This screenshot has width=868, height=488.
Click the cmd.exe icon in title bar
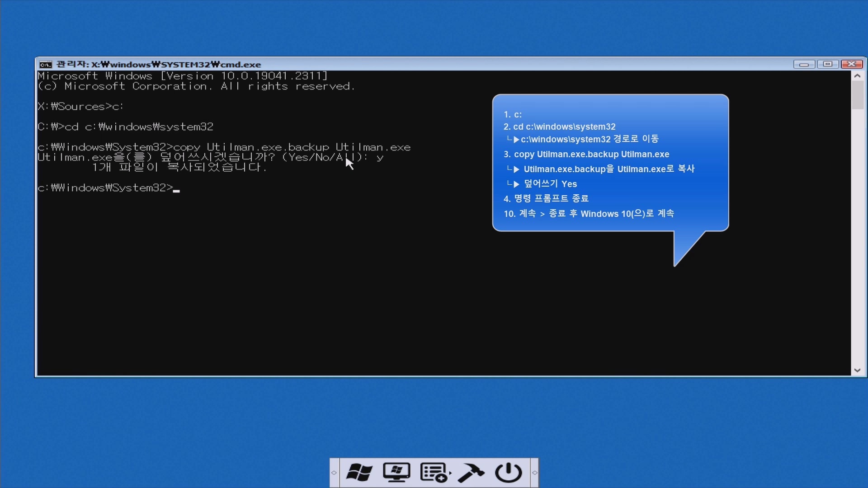pyautogui.click(x=45, y=65)
